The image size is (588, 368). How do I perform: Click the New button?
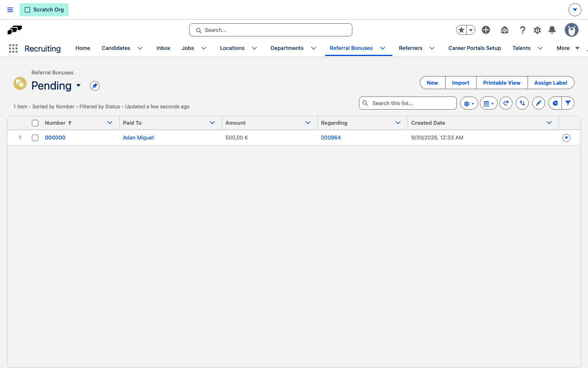(432, 83)
